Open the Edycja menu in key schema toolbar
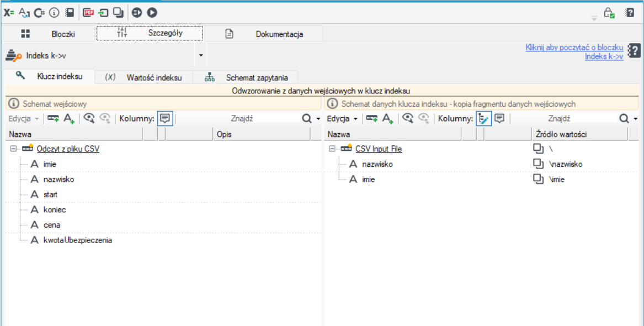The height and width of the screenshot is (326, 644). tap(342, 119)
